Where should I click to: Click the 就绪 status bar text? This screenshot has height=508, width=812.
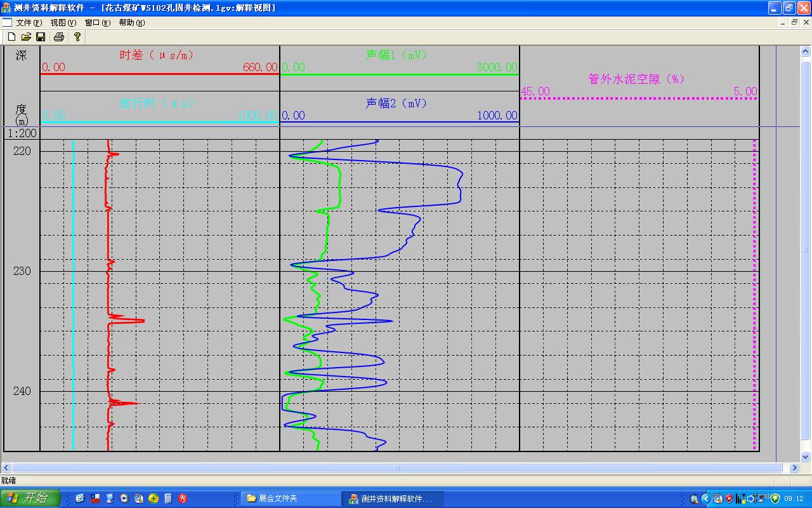click(8, 481)
